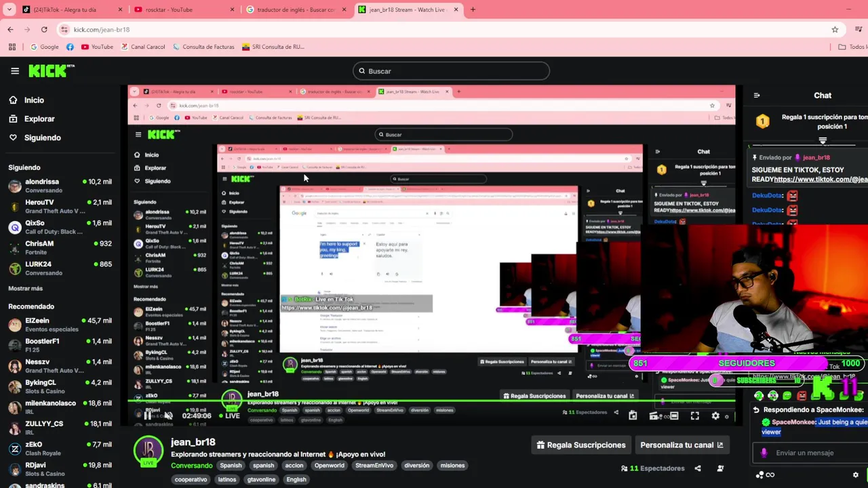This screenshot has height=488, width=868.
Task: Open Nesszv recommended channel
Action: 60,366
